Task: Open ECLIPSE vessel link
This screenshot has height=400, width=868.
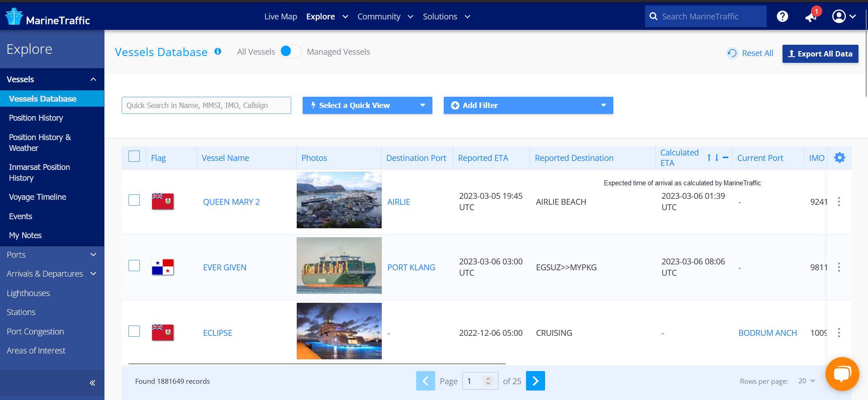Action: click(x=218, y=333)
